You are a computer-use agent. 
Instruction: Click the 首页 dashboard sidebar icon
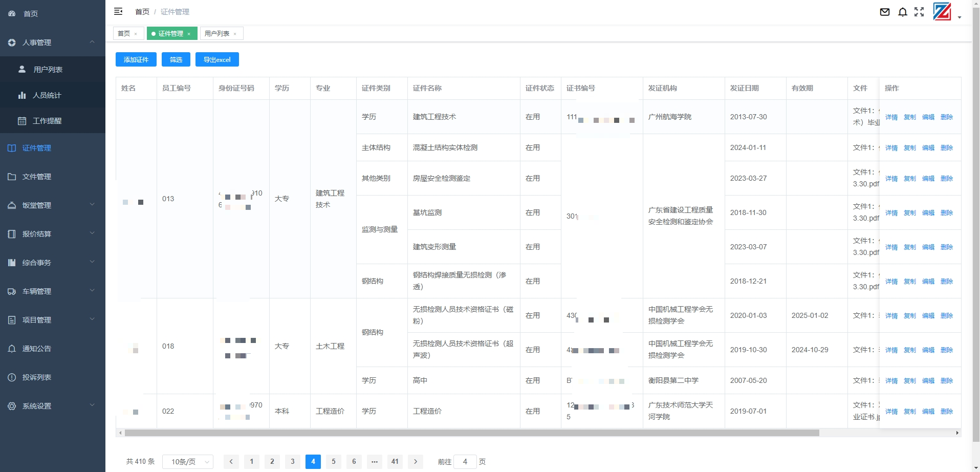pyautogui.click(x=12, y=14)
